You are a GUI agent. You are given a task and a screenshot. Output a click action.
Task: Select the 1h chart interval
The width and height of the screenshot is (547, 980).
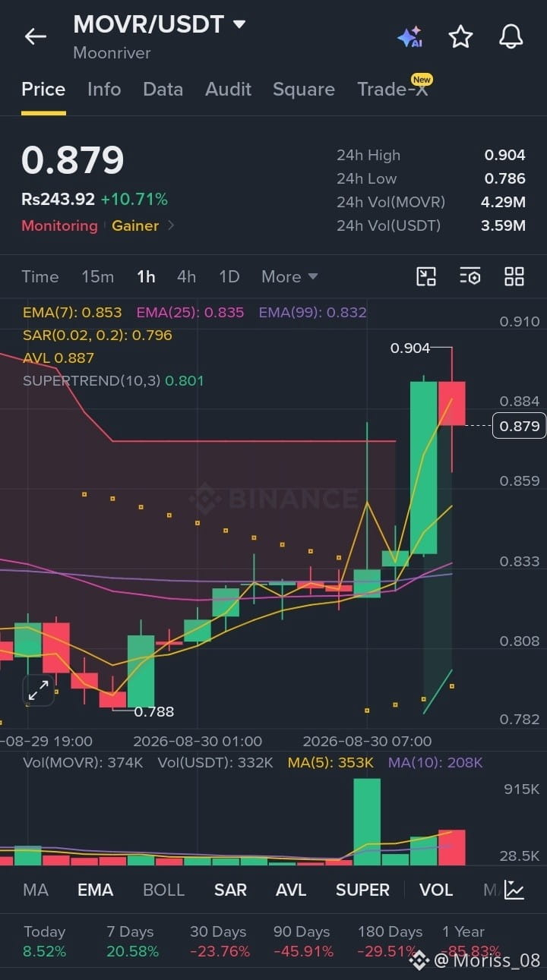coord(146,276)
